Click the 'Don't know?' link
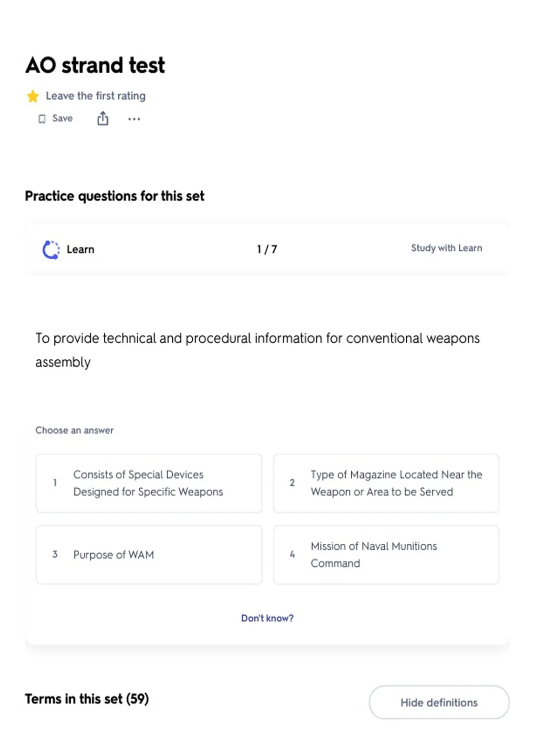The width and height of the screenshot is (534, 756). click(x=267, y=618)
